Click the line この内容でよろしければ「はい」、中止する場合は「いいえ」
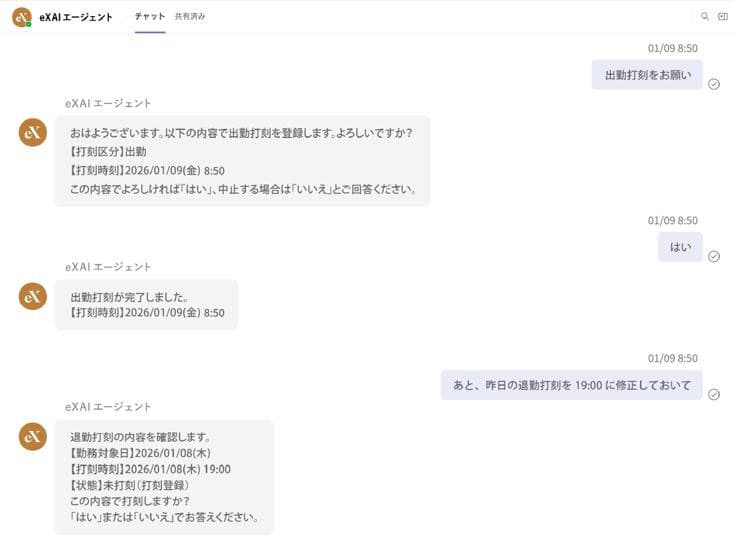 (x=243, y=189)
